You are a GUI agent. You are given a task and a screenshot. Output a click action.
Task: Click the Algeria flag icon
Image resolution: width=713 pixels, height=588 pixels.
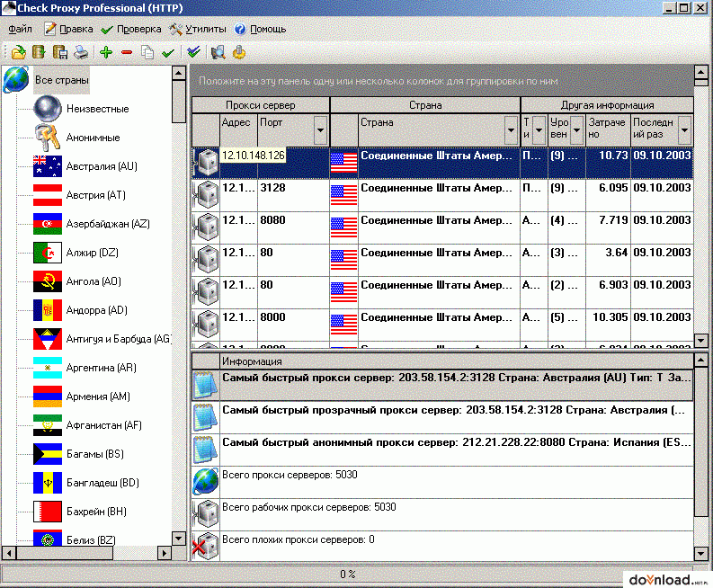[48, 253]
